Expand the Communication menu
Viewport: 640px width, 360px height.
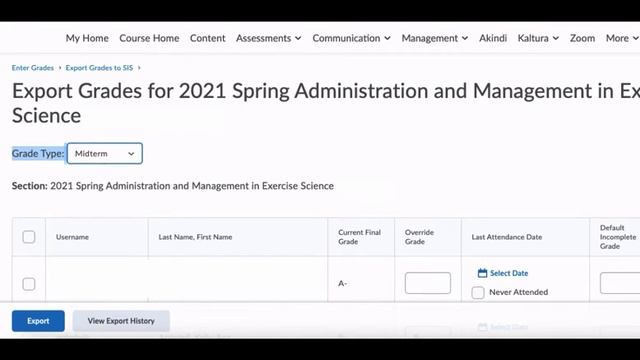tap(351, 38)
